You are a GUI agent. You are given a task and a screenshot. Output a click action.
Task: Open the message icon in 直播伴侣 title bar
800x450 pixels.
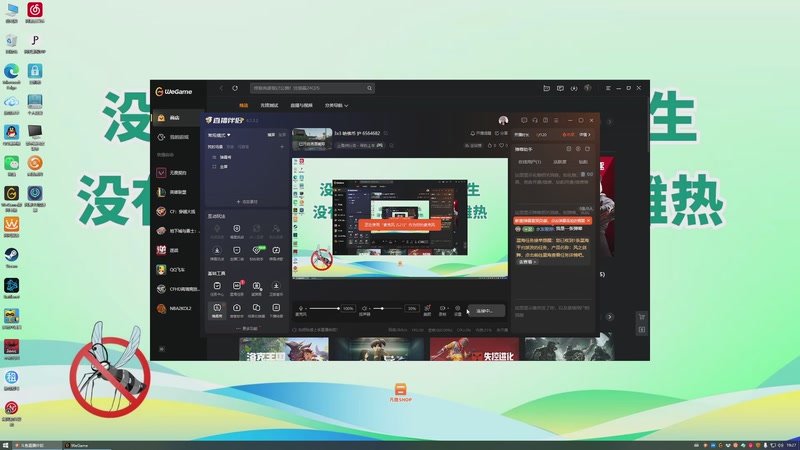pyautogui.click(x=523, y=120)
